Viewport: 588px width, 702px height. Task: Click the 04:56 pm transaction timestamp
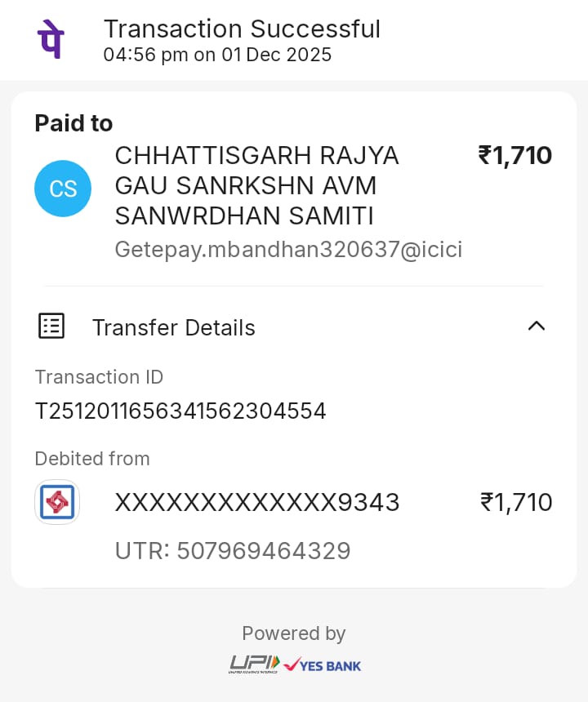[x=217, y=56]
